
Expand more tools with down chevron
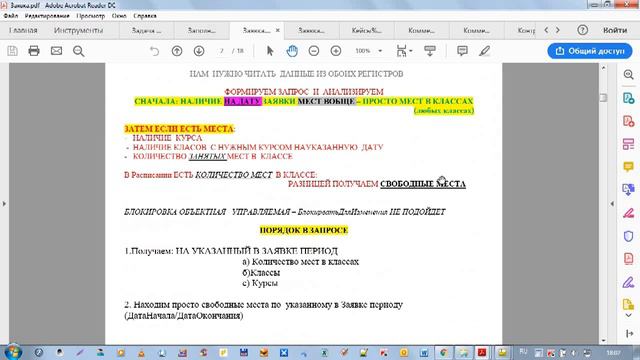tap(629, 316)
